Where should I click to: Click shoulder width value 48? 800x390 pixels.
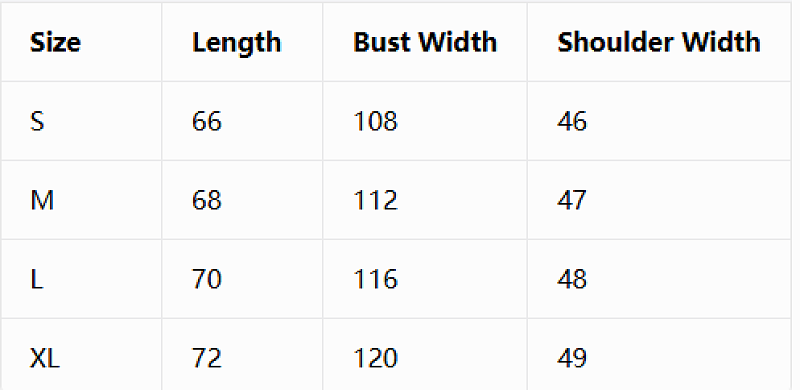tap(572, 280)
